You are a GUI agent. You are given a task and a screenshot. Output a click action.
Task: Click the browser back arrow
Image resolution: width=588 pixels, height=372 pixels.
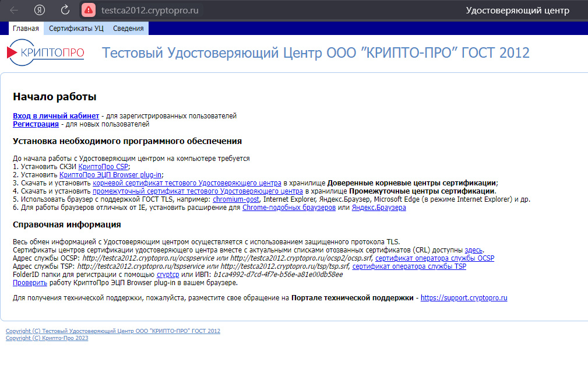pos(14,10)
